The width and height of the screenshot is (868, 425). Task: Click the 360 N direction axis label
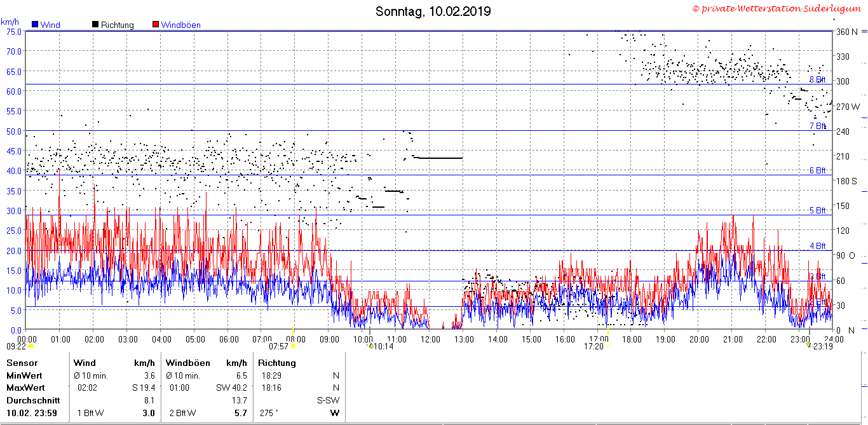848,31
